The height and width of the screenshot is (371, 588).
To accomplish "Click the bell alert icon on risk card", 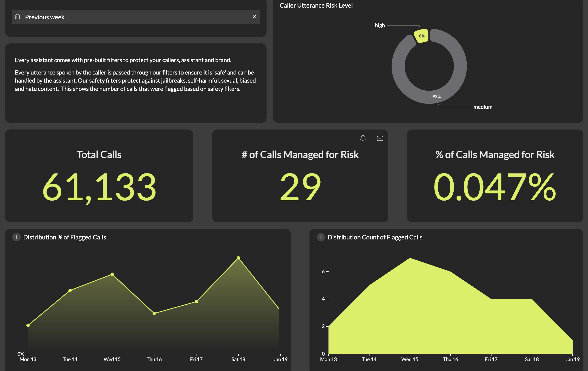I will pos(363,138).
